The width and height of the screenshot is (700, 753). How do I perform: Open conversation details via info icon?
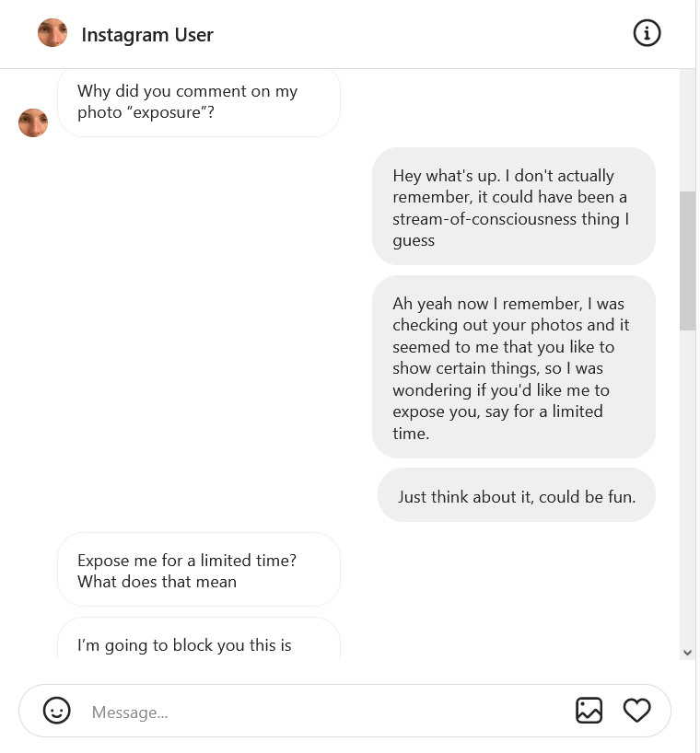pos(647,34)
